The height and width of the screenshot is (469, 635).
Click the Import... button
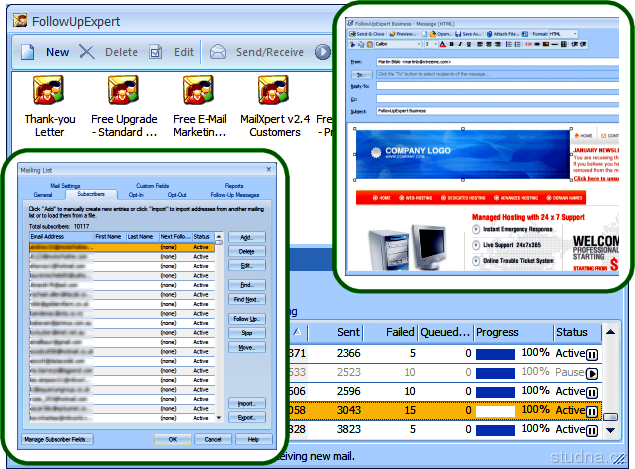click(247, 403)
